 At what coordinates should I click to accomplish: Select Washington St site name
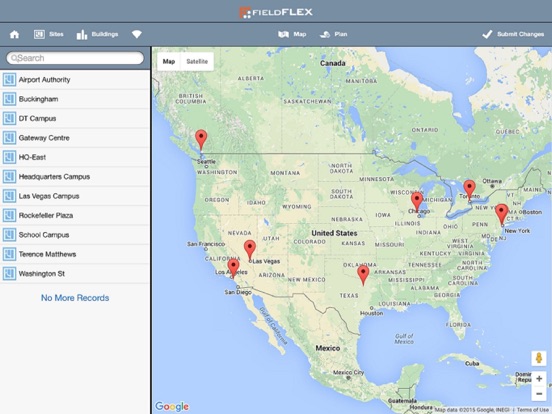click(x=42, y=274)
